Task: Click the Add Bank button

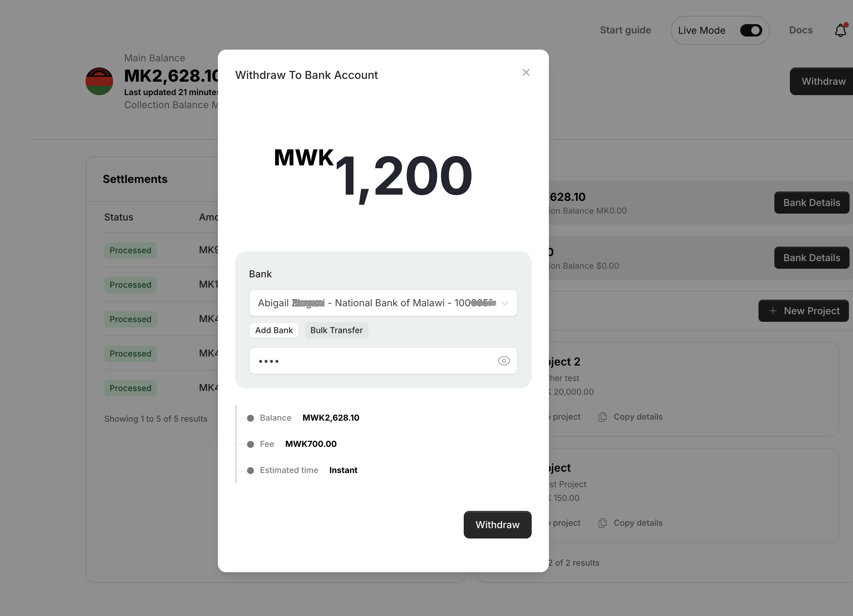Action: (274, 330)
